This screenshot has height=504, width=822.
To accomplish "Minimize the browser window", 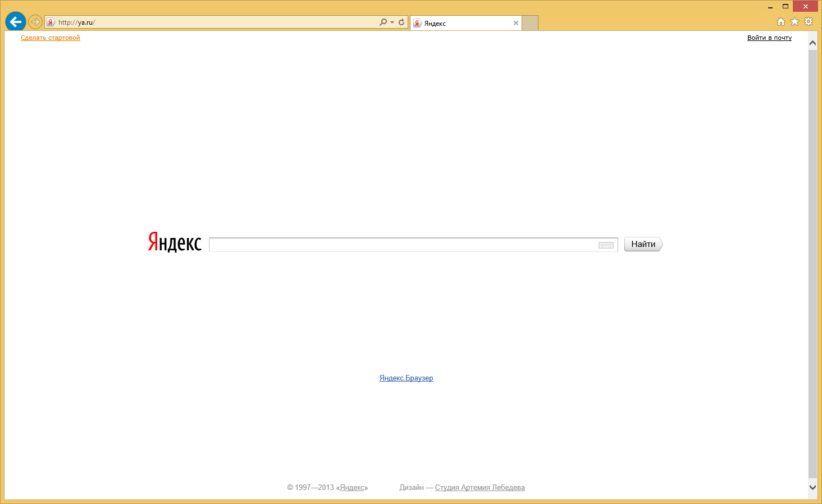I will pyautogui.click(x=770, y=7).
